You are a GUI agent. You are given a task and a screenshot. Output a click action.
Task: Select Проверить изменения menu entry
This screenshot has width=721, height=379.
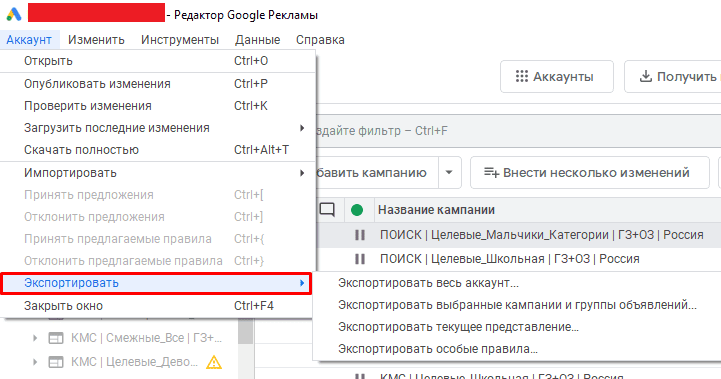[x=158, y=106]
